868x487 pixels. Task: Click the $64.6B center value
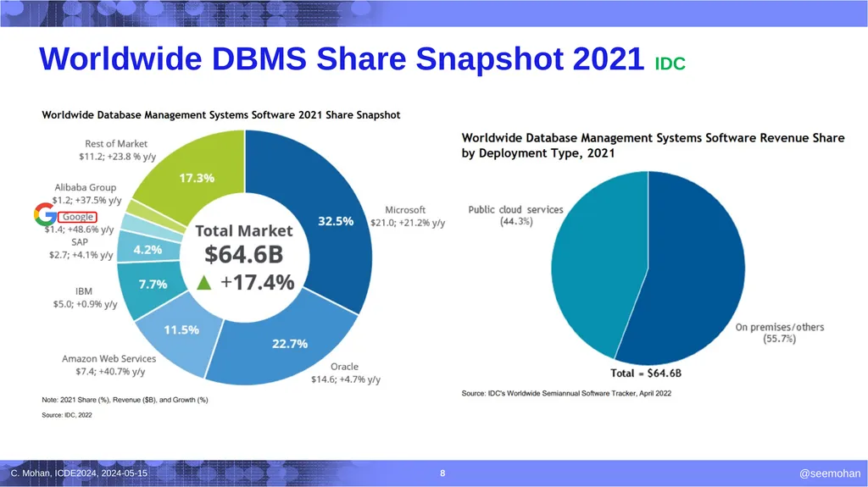click(x=243, y=255)
